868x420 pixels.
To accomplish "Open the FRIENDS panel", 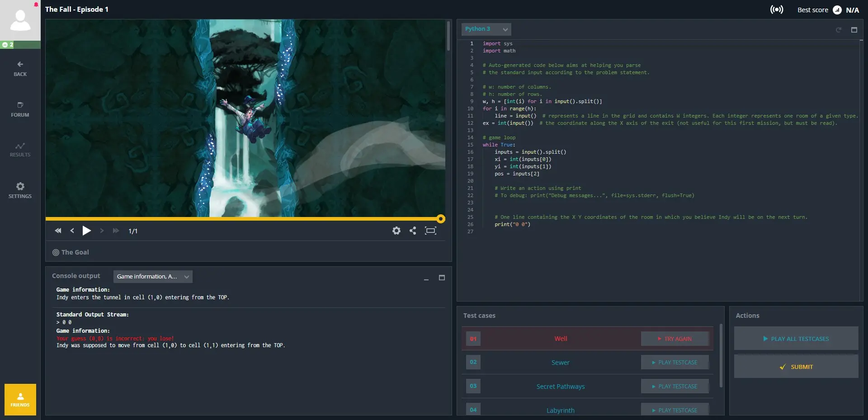I will pos(20,400).
